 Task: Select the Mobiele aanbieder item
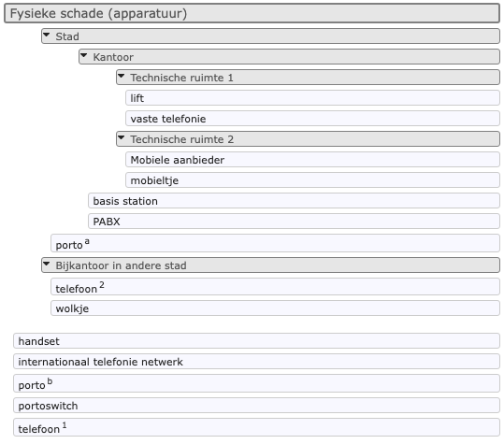click(x=312, y=159)
